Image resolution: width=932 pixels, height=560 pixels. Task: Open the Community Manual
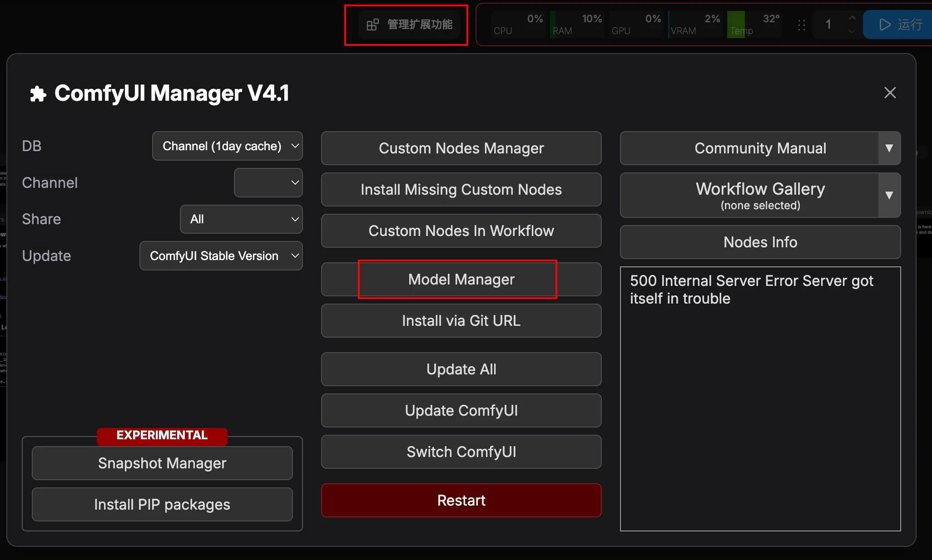point(749,148)
